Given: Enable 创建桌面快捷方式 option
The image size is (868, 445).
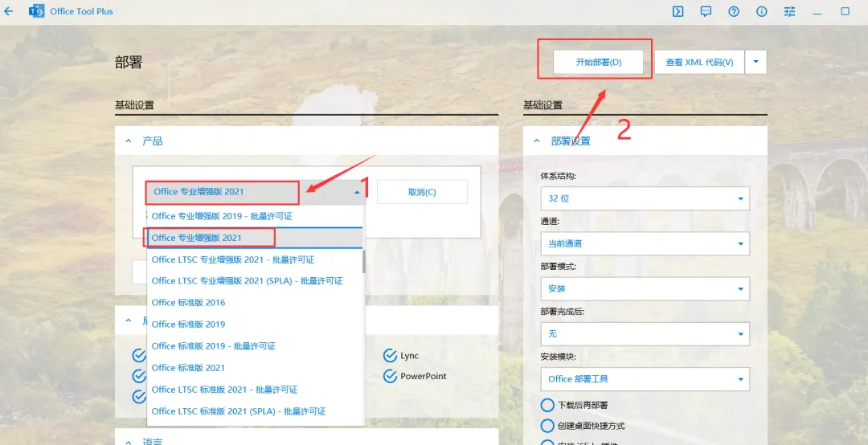Looking at the screenshot, I should (x=547, y=426).
